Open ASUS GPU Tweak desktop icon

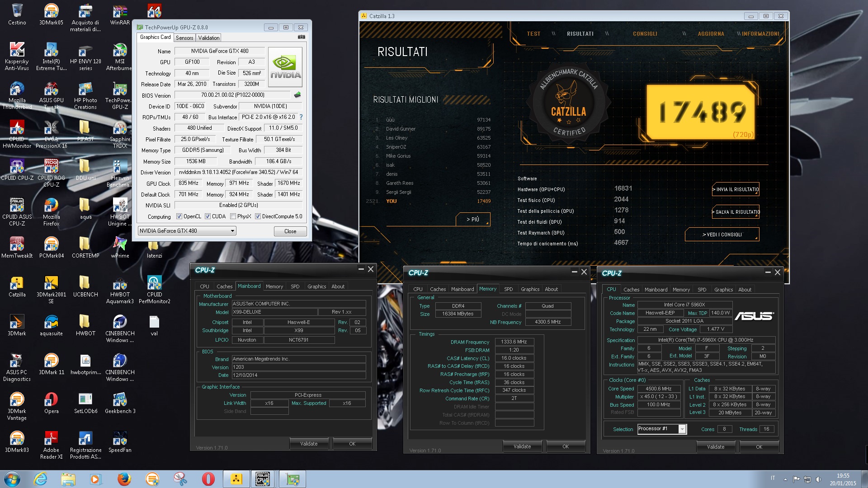click(51, 95)
